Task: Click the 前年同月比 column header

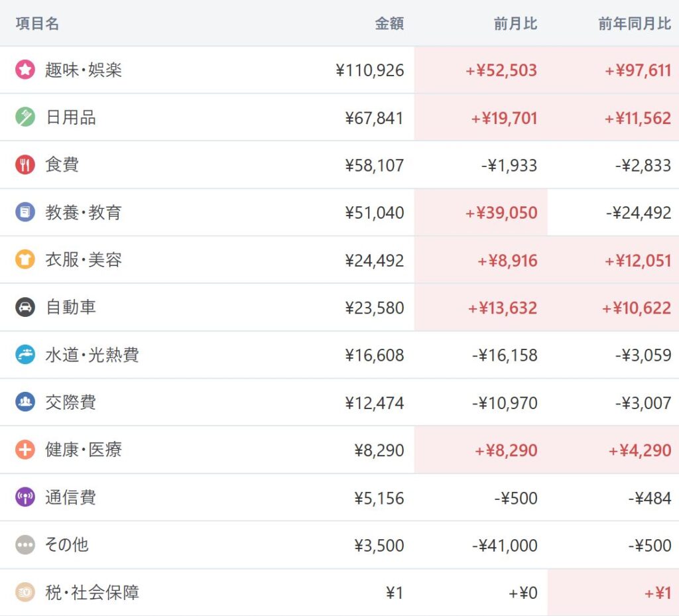Action: 635,23
